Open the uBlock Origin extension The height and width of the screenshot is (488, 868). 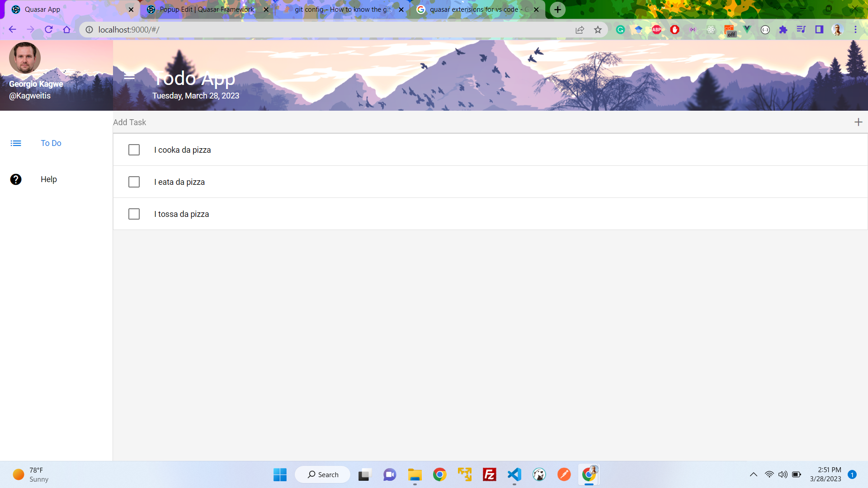[675, 29]
